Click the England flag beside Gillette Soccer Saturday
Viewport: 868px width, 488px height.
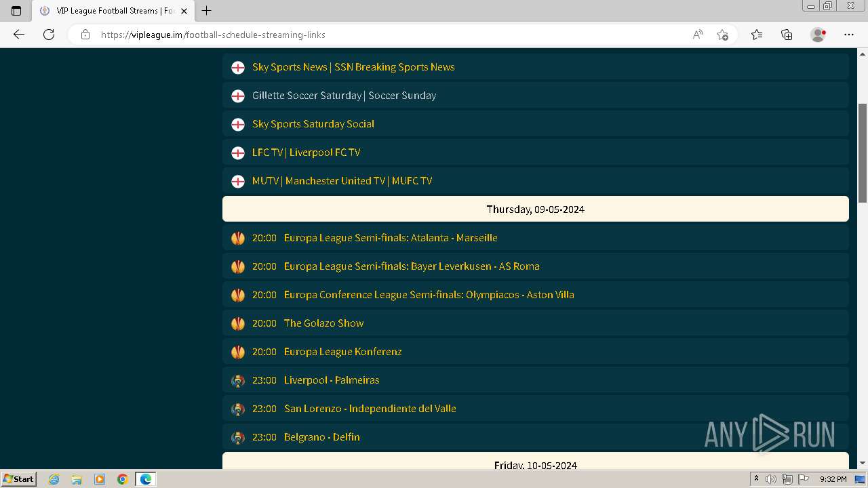click(238, 96)
